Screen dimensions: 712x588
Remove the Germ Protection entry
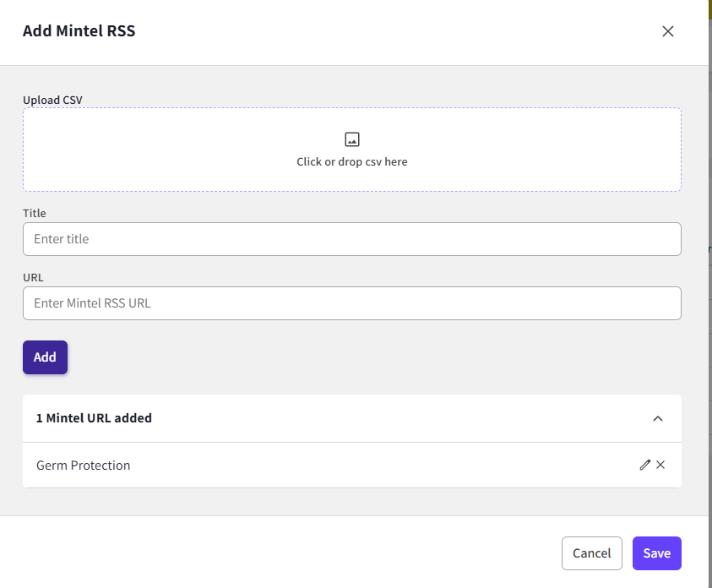[660, 465]
